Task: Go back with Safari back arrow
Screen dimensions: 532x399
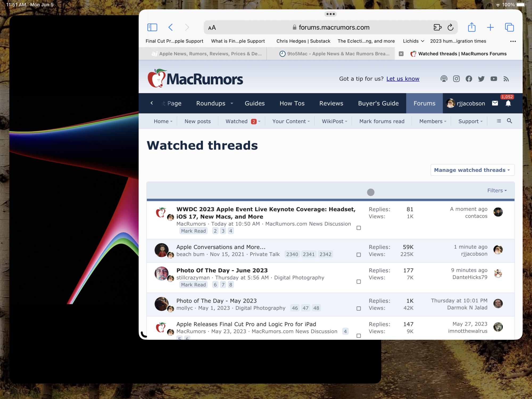Action: pos(171,27)
